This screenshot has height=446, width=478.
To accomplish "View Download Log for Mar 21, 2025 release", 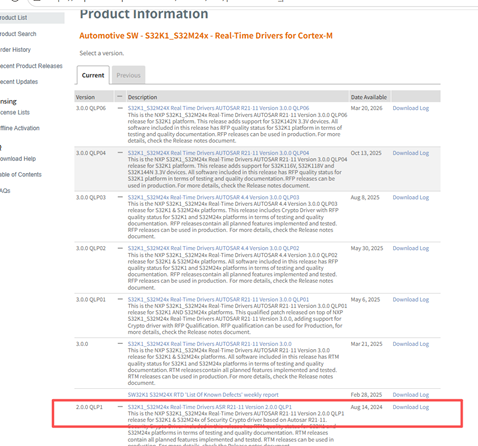I will [411, 343].
